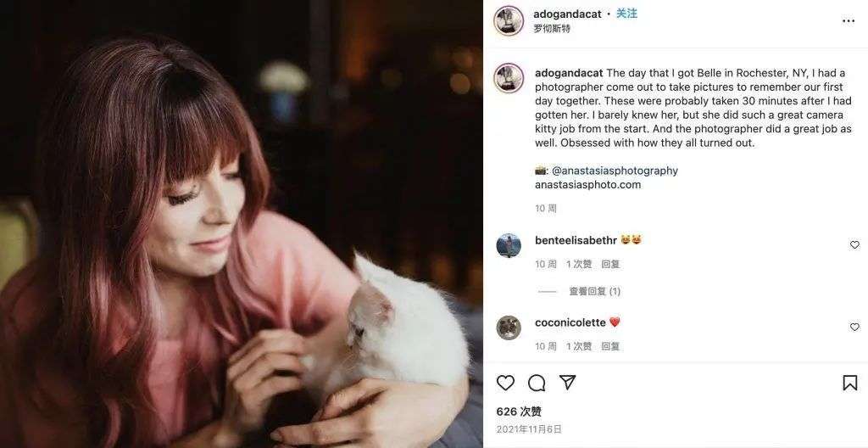868x448 pixels.
Task: Like coconicolette's comment heart
Action: pyautogui.click(x=854, y=328)
